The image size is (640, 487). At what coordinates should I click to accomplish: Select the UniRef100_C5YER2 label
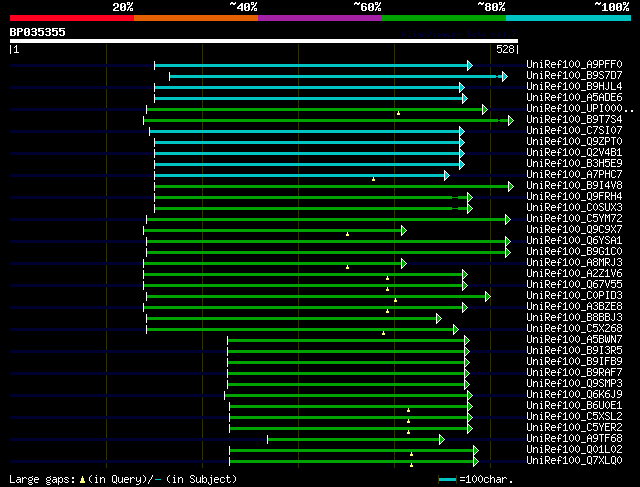point(574,428)
